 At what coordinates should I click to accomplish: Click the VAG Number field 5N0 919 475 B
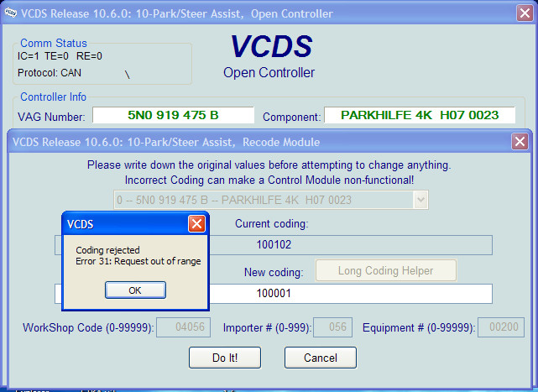(173, 115)
